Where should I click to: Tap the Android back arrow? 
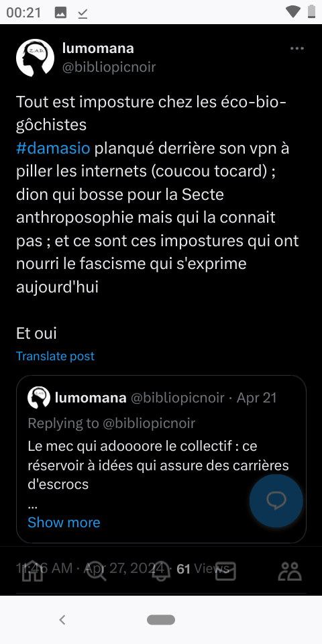click(x=62, y=620)
